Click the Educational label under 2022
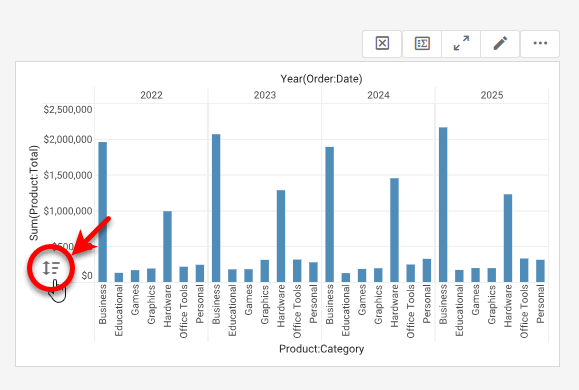This screenshot has height=390, width=579. click(119, 310)
